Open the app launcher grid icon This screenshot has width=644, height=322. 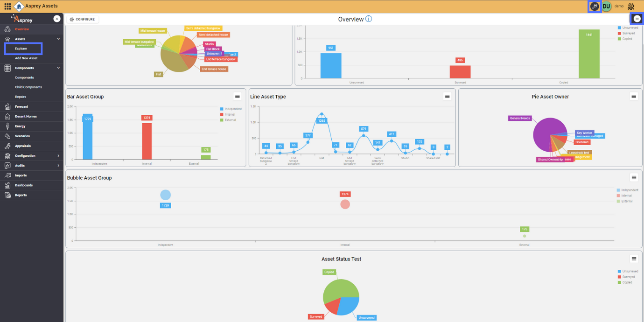click(x=7, y=7)
